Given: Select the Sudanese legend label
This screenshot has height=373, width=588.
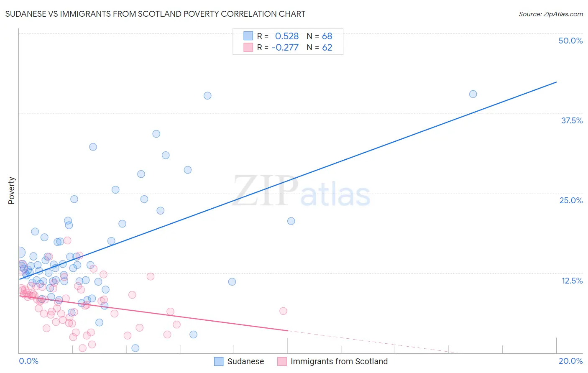Looking at the screenshot, I should point(245,361).
